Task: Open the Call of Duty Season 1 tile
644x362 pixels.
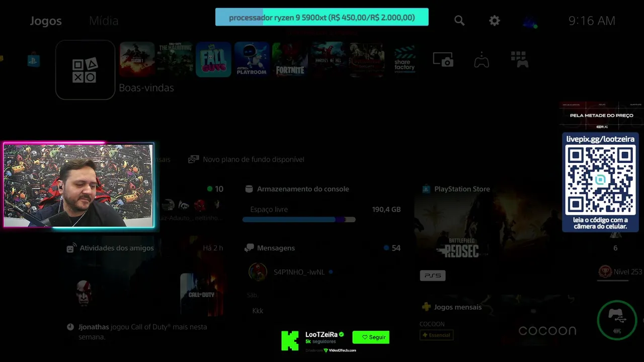Action: pyautogui.click(x=137, y=59)
